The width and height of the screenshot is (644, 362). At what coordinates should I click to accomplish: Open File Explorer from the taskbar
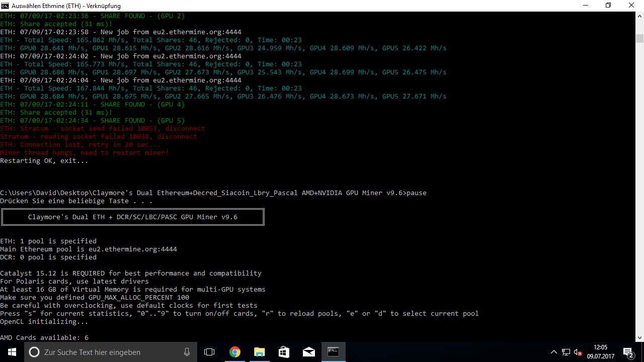tap(259, 352)
